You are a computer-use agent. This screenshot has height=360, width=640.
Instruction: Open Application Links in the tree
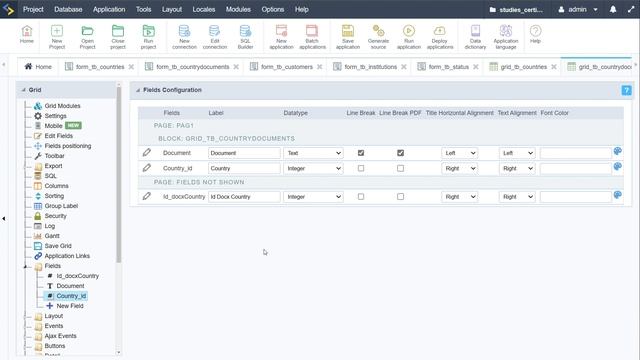(x=67, y=256)
